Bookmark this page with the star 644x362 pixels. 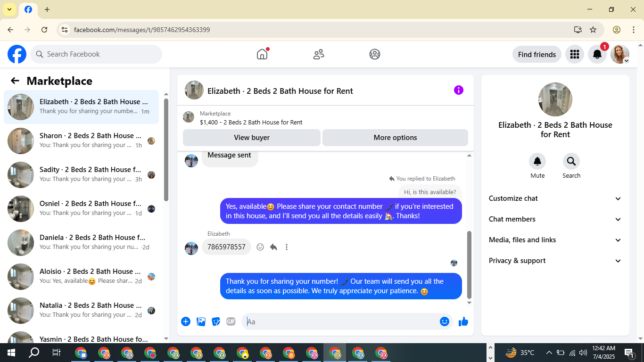(593, 30)
